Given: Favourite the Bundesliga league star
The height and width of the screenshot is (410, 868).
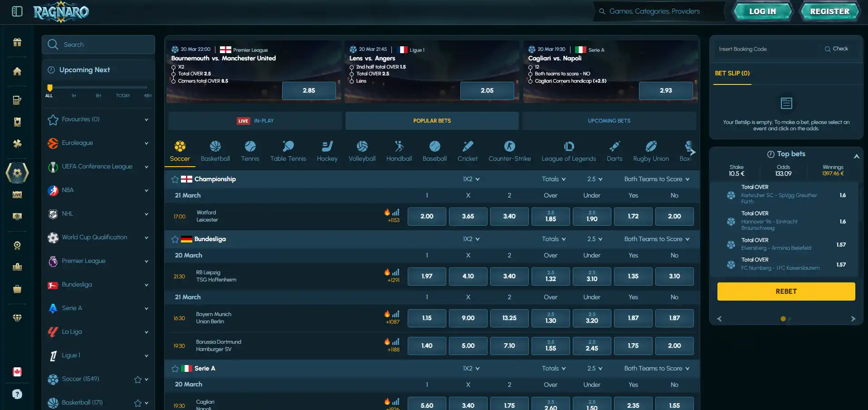Looking at the screenshot, I should [175, 239].
